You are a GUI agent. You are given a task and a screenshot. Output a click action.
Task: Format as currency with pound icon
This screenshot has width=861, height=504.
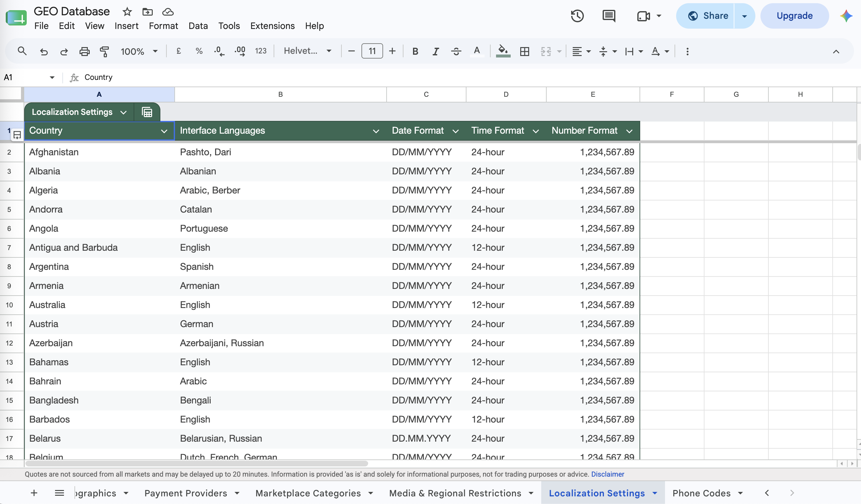point(178,51)
